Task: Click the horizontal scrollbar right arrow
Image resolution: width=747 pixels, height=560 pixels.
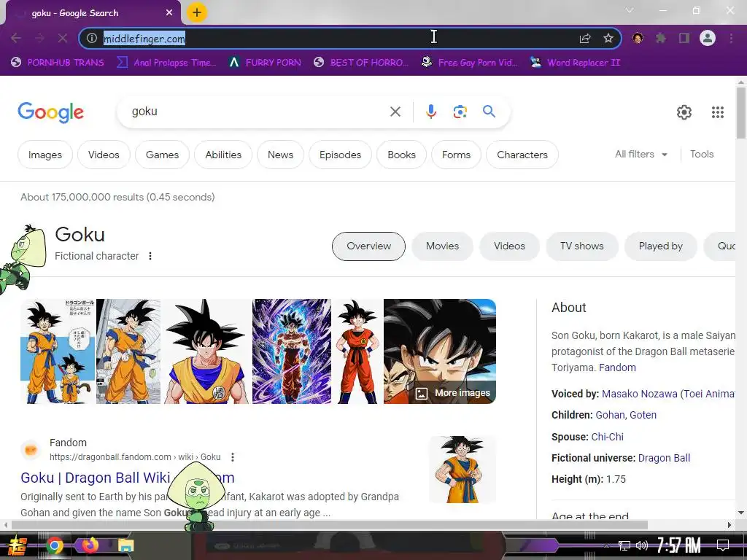Action: point(729,525)
